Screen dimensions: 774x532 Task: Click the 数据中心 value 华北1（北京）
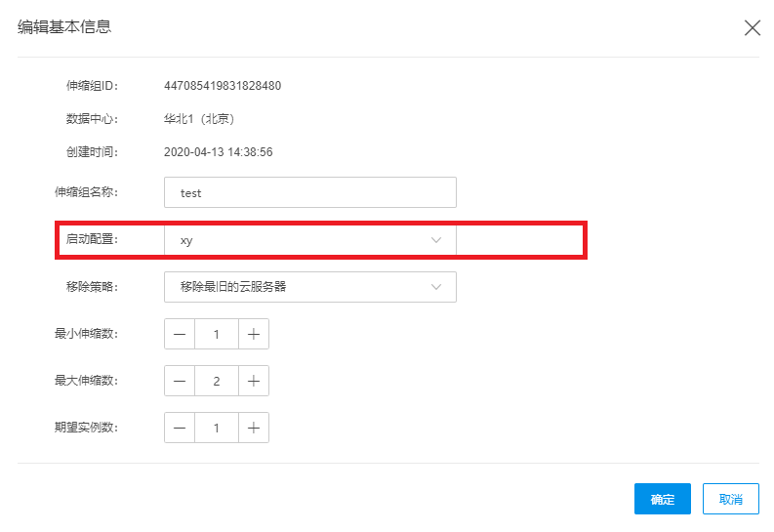[x=199, y=119]
